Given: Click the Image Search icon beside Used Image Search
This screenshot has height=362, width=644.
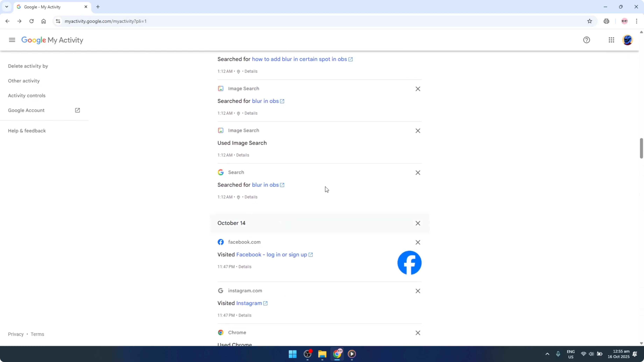Looking at the screenshot, I should point(221,130).
